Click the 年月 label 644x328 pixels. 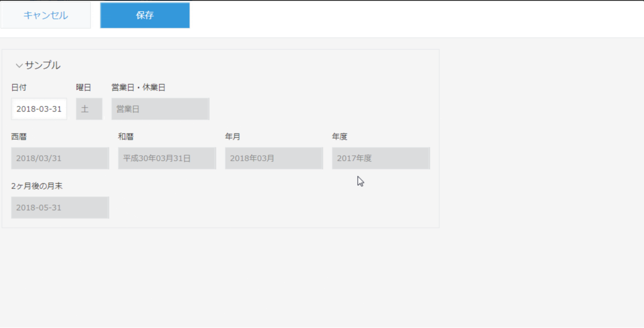233,137
